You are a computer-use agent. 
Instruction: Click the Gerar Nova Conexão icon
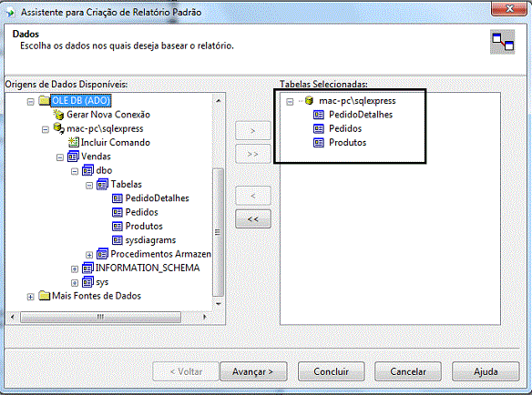(x=58, y=115)
